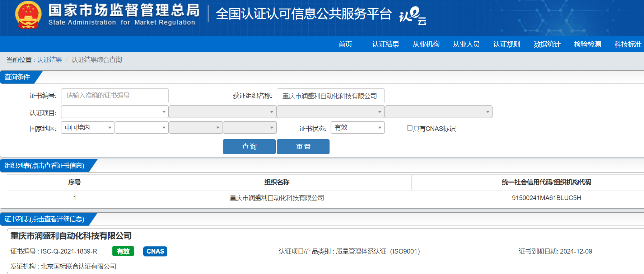Screen dimensions: 644x274
Task: Open the 证书状态 dropdown showing 有效
Action: point(358,128)
